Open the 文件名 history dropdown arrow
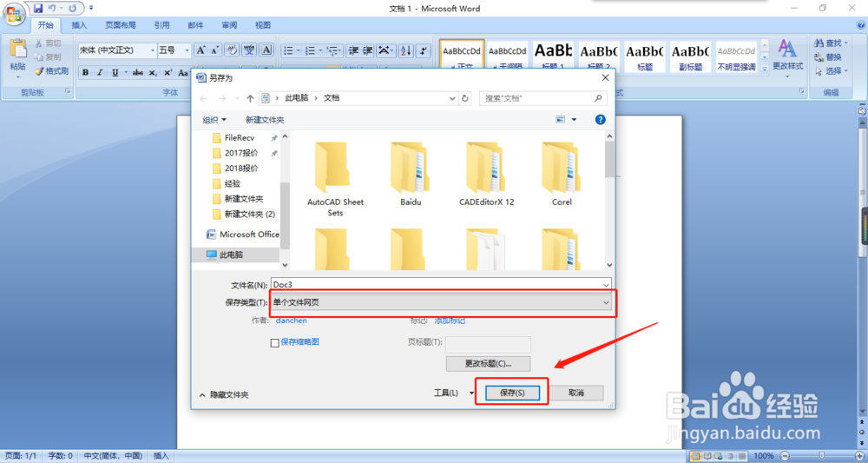The height and width of the screenshot is (463, 868). [606, 285]
